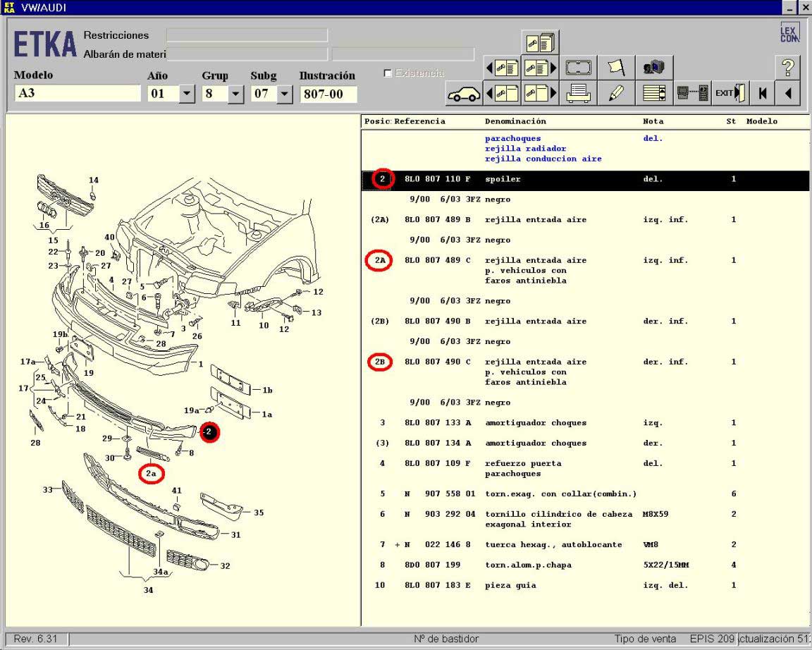Select the 8L0 807 134 A row
The width and height of the screenshot is (812, 650).
coord(585,443)
